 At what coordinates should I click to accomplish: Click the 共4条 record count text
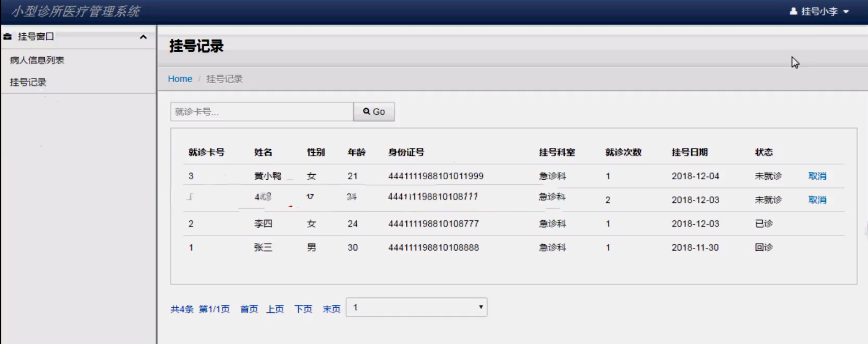coord(182,309)
